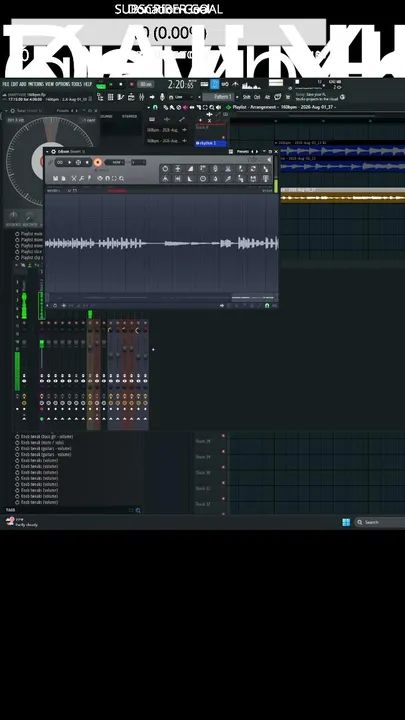Click Edison fade-out ramp tool icon
This screenshot has width=405, height=720.
(190, 179)
